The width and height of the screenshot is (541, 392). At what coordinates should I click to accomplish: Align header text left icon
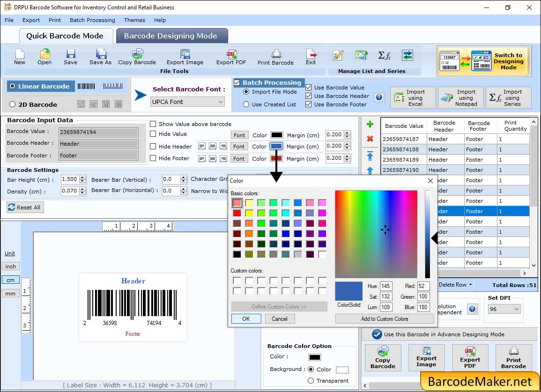pyautogui.click(x=202, y=146)
